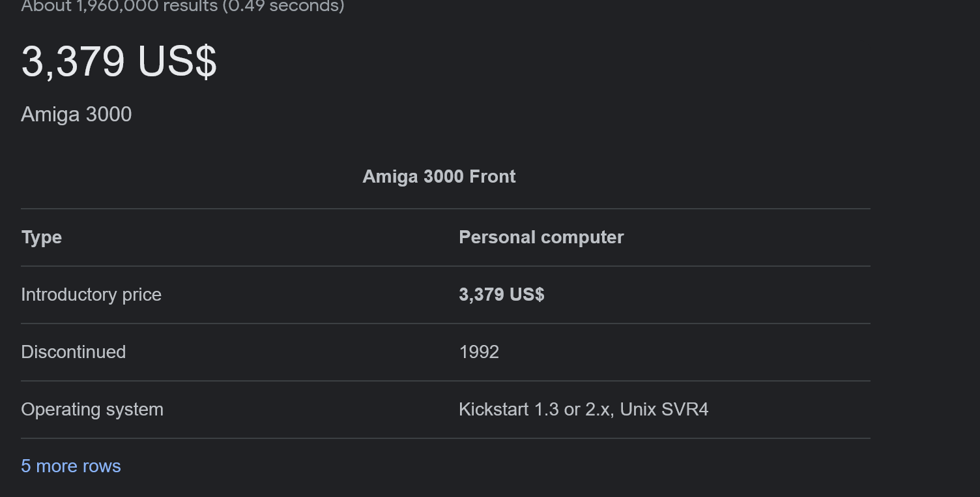Expand the '5 more rows' link
The image size is (980, 497).
pyautogui.click(x=71, y=466)
